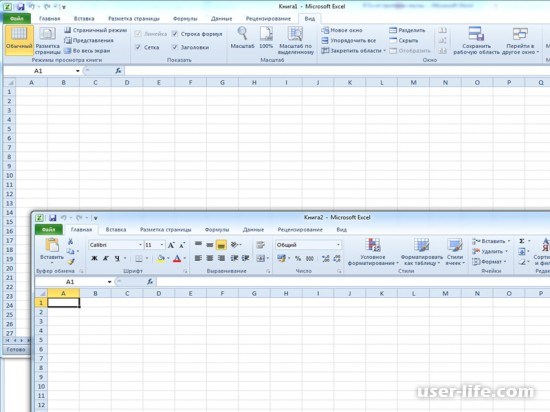Expand Name Box dropdown in Книга2
The height and width of the screenshot is (412, 550).
(x=109, y=282)
